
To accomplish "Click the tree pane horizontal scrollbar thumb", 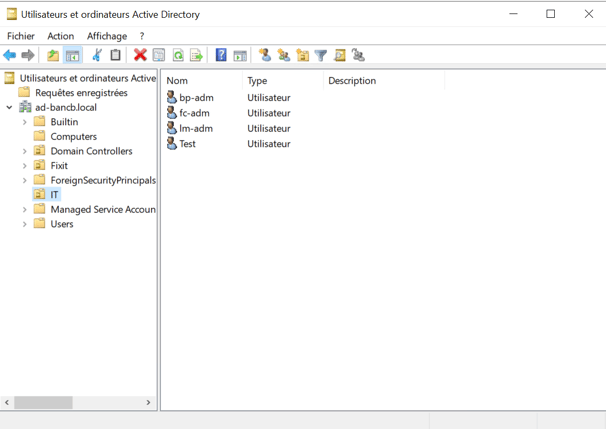I will click(x=43, y=402).
